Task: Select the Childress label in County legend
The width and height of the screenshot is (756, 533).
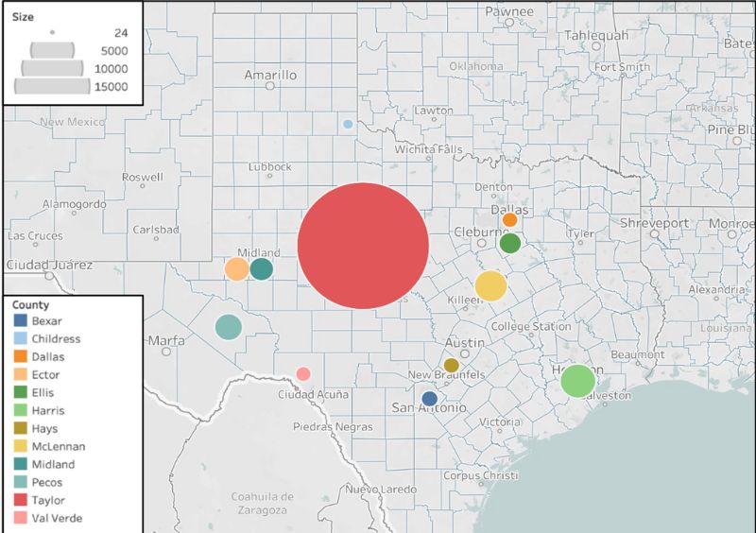Action: [x=56, y=338]
